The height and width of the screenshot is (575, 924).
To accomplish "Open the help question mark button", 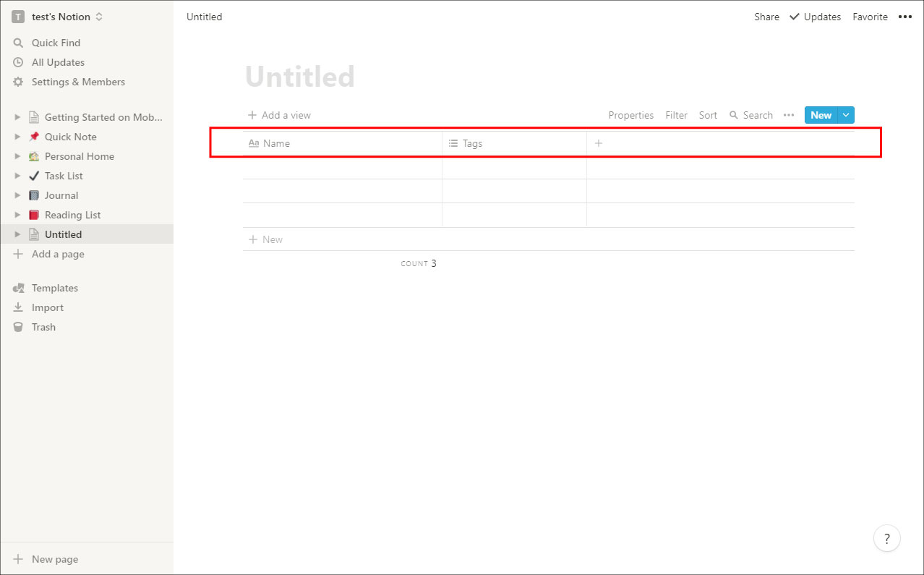I will (886, 538).
